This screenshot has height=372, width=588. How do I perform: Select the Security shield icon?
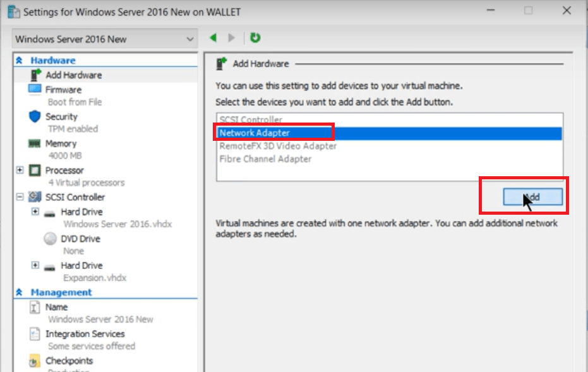[35, 117]
